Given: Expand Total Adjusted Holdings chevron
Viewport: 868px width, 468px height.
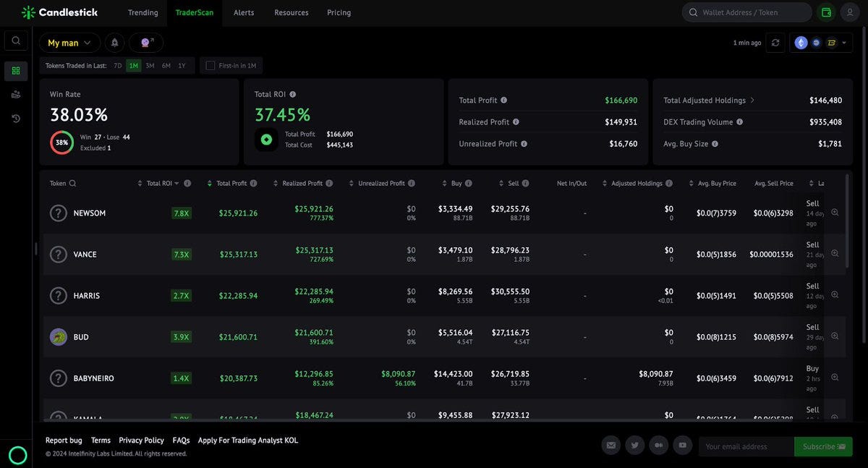Looking at the screenshot, I should [x=752, y=101].
